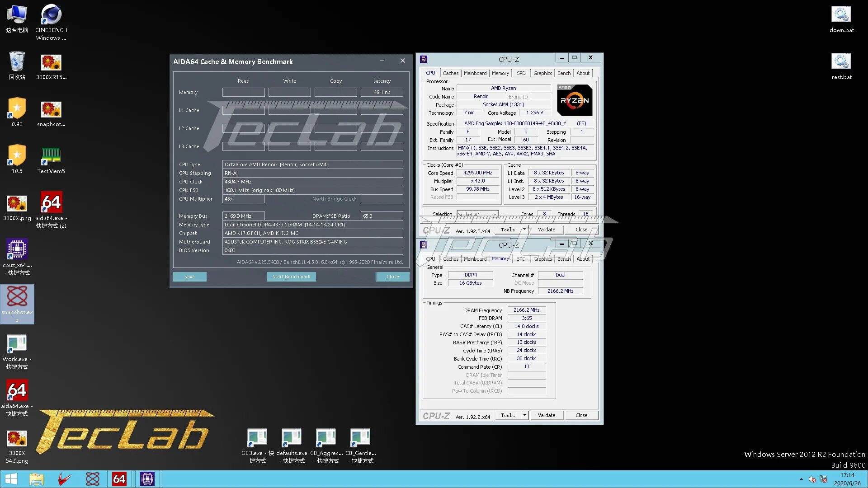Click the AIDA64 taskbar icon
Viewport: 868px width, 488px height.
coord(119,479)
